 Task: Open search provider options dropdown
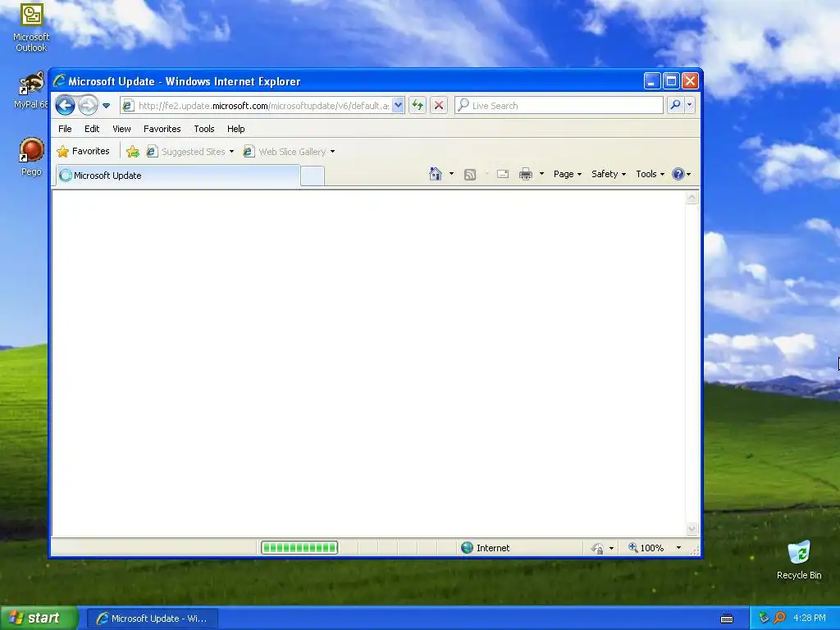[689, 106]
